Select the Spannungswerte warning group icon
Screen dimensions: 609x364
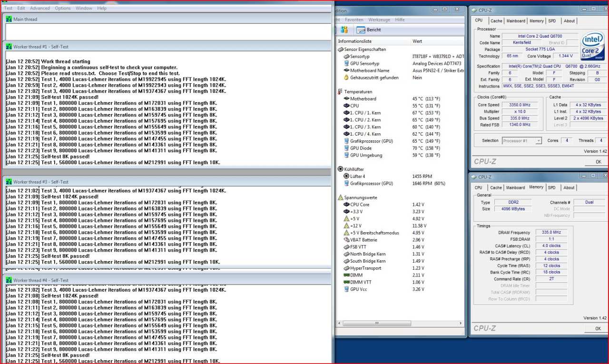click(340, 197)
